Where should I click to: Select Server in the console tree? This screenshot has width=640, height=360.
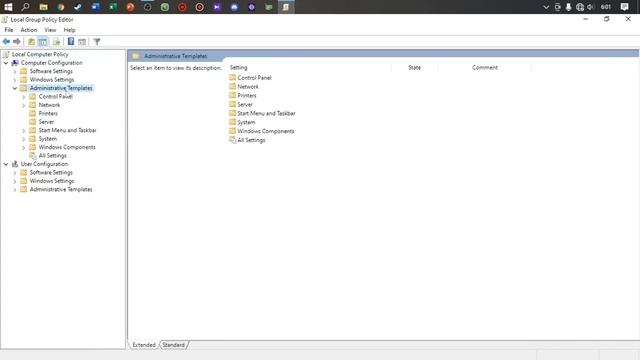click(46, 122)
